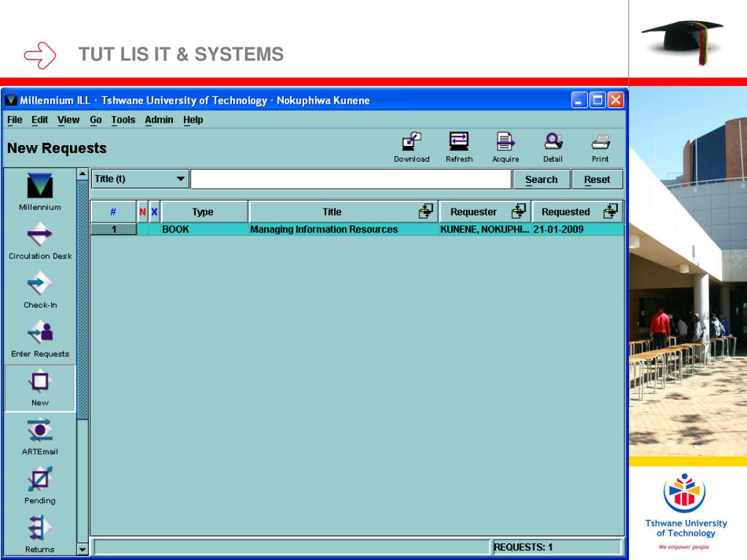Open Returns from the sidebar
747x560 pixels.
40,534
